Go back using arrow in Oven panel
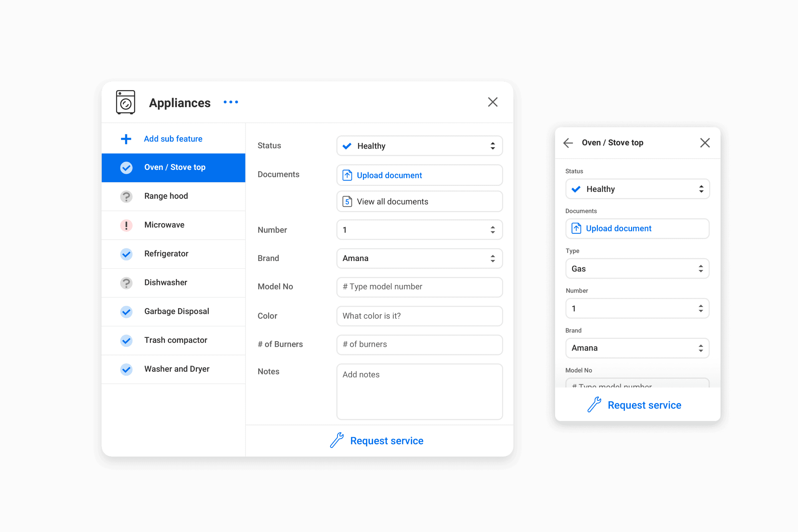This screenshot has height=532, width=798. 568,143
